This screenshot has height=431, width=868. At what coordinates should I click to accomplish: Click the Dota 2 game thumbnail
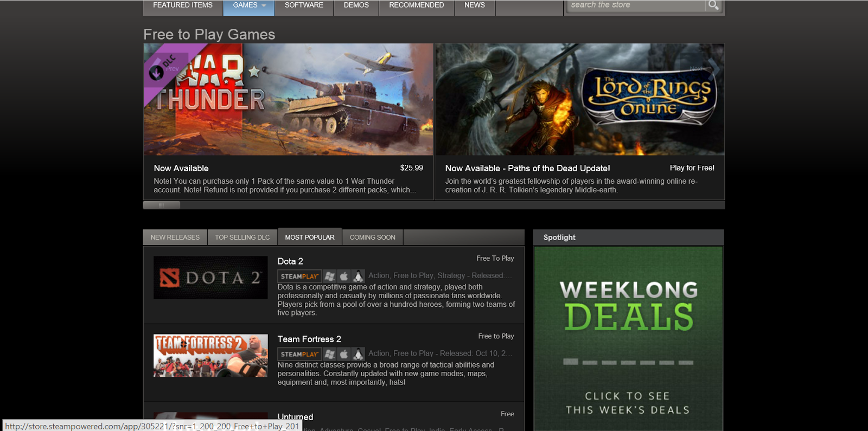tap(210, 278)
